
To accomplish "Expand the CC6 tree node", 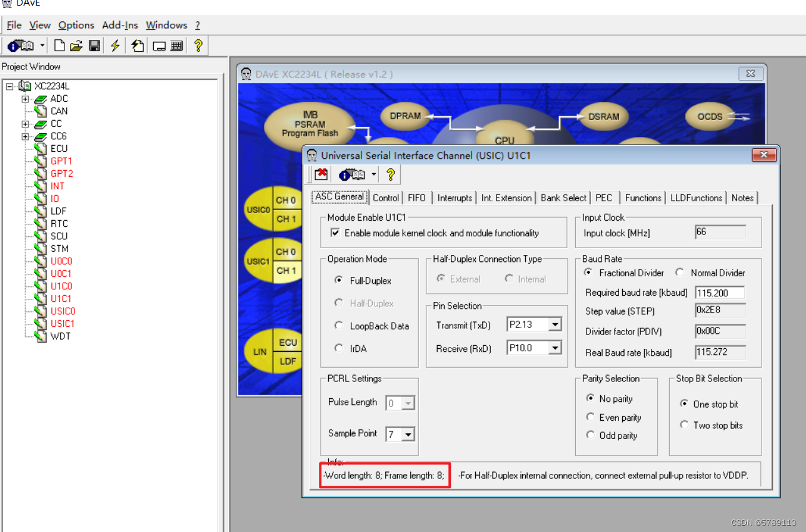I will tap(25, 136).
